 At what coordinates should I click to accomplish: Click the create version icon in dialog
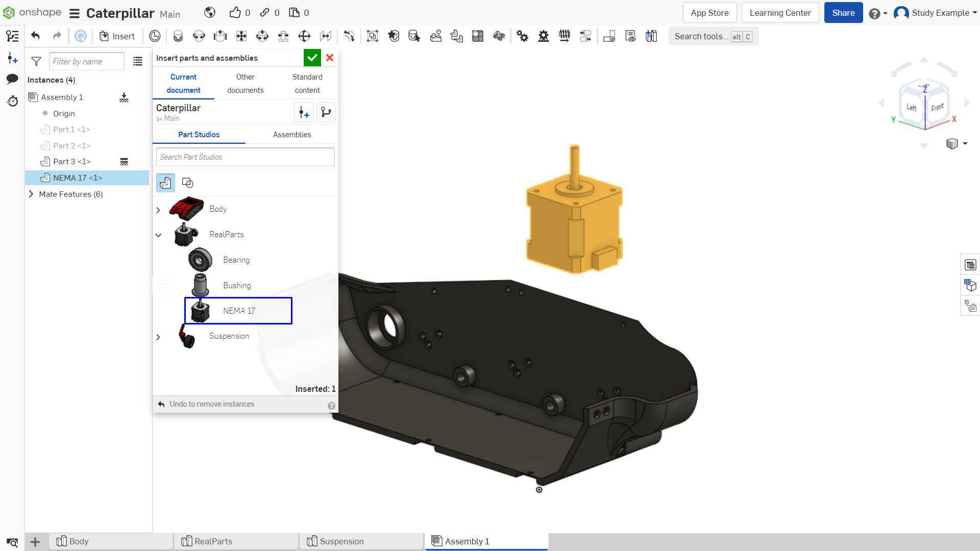click(304, 112)
